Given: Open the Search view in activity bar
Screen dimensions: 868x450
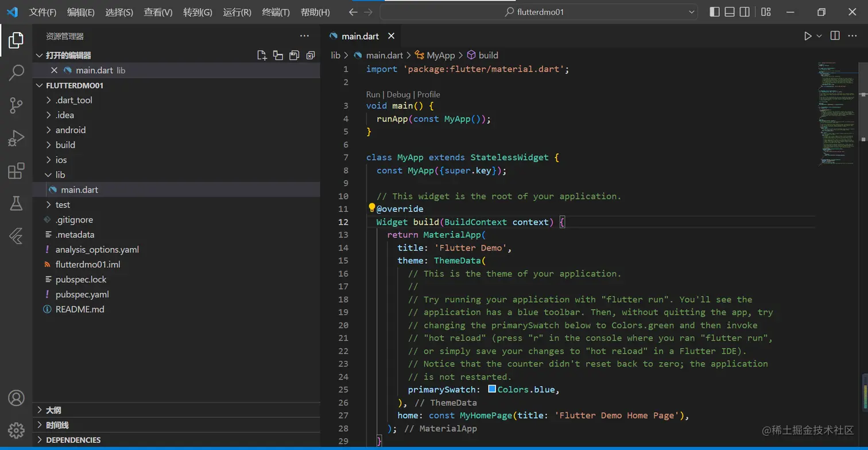Looking at the screenshot, I should pyautogui.click(x=16, y=72).
